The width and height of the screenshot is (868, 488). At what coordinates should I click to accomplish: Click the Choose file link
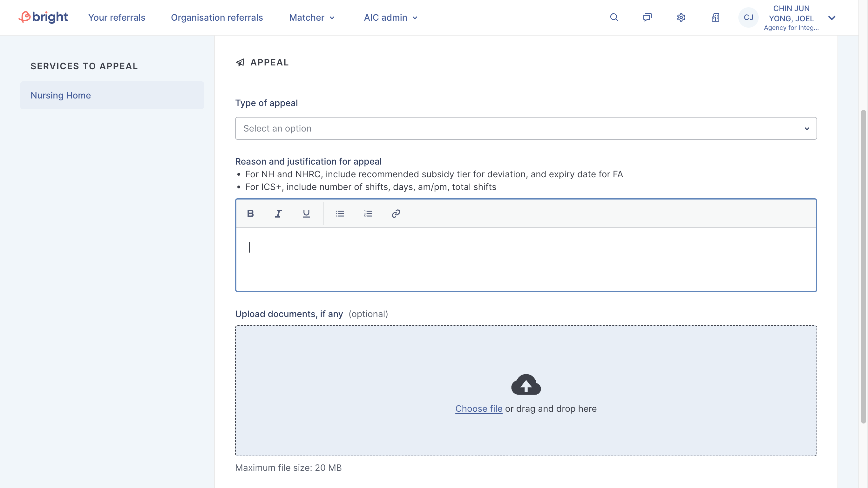(x=479, y=409)
